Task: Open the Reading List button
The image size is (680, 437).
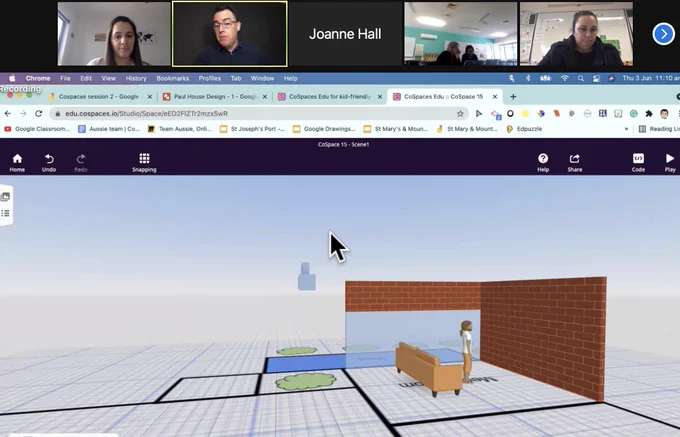Action: pos(659,129)
